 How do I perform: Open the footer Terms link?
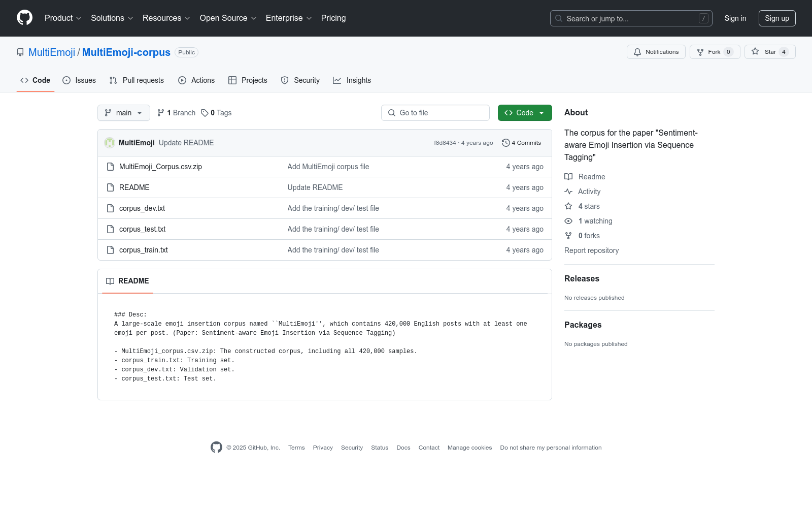pyautogui.click(x=296, y=448)
